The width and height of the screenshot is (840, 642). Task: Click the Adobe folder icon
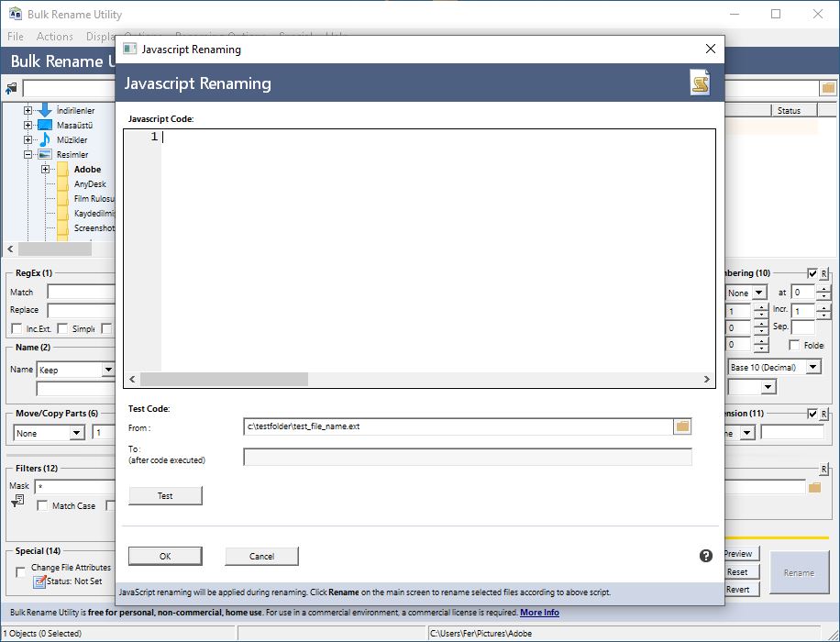click(x=63, y=170)
